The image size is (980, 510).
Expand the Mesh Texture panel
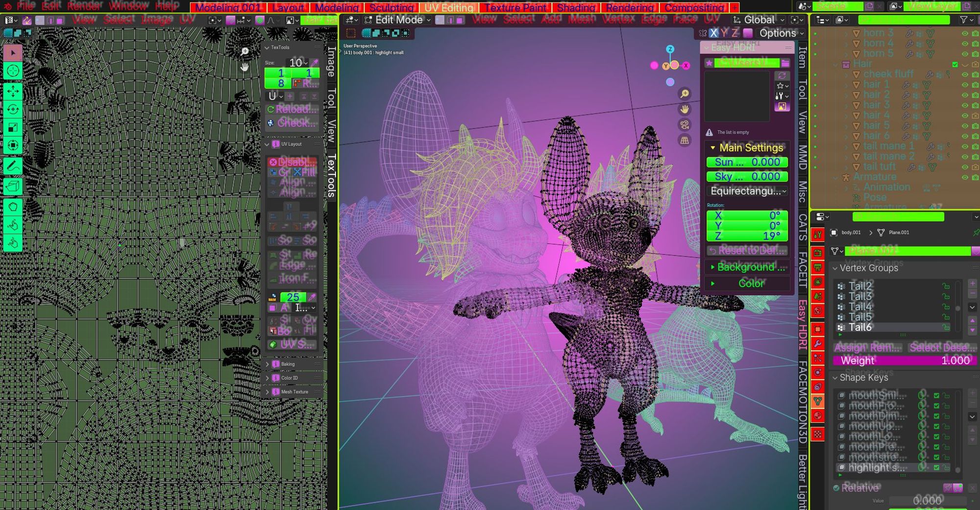coord(268,391)
